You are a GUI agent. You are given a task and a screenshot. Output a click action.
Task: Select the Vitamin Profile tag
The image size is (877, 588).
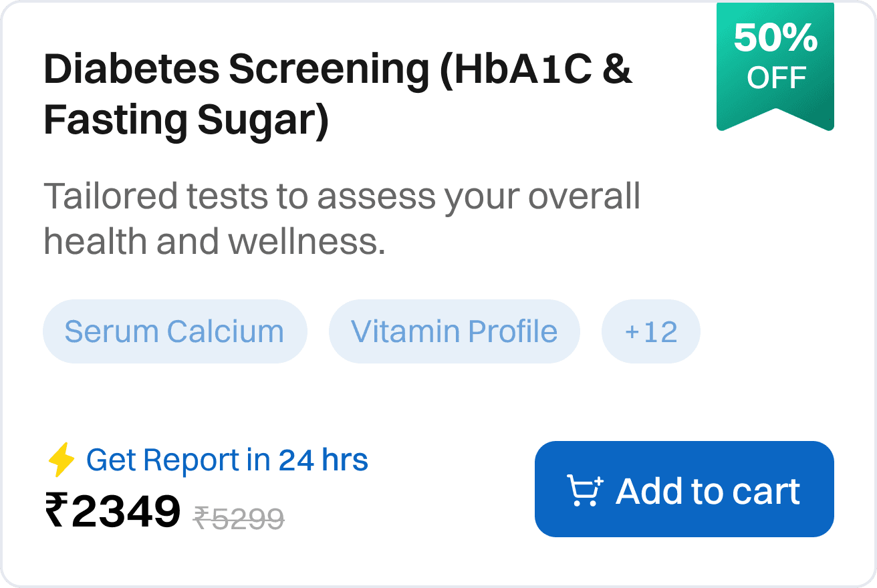[x=455, y=331]
